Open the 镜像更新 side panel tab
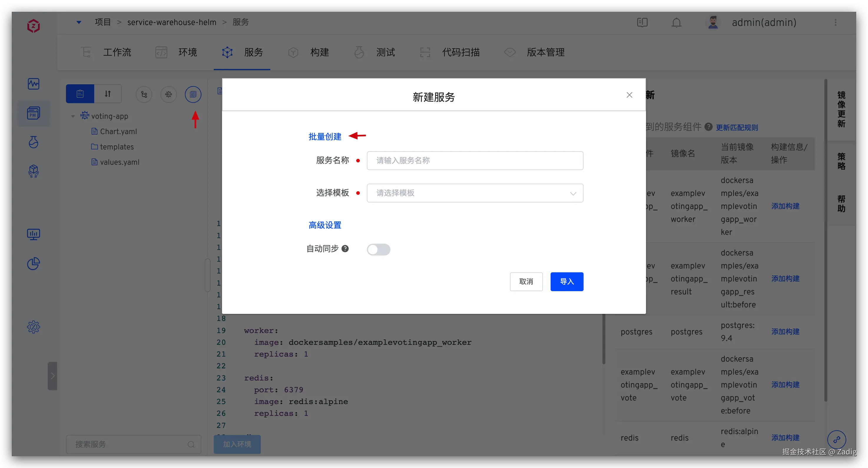The image size is (868, 468). tap(841, 109)
